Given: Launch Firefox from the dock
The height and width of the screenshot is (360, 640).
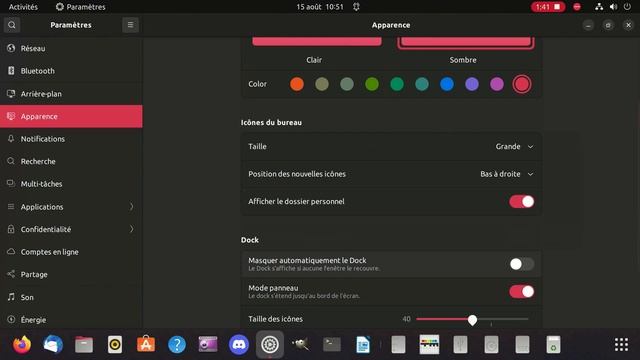Looking at the screenshot, I should (22, 344).
